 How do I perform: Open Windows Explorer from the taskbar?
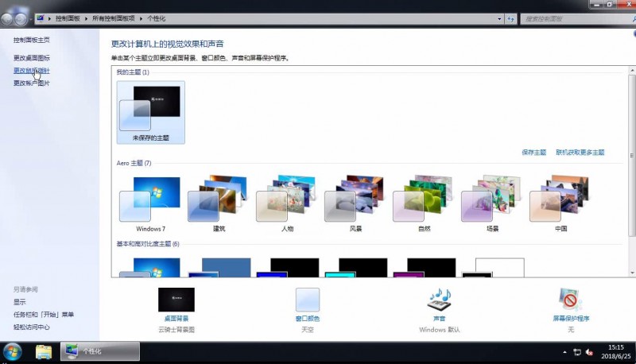(x=43, y=352)
